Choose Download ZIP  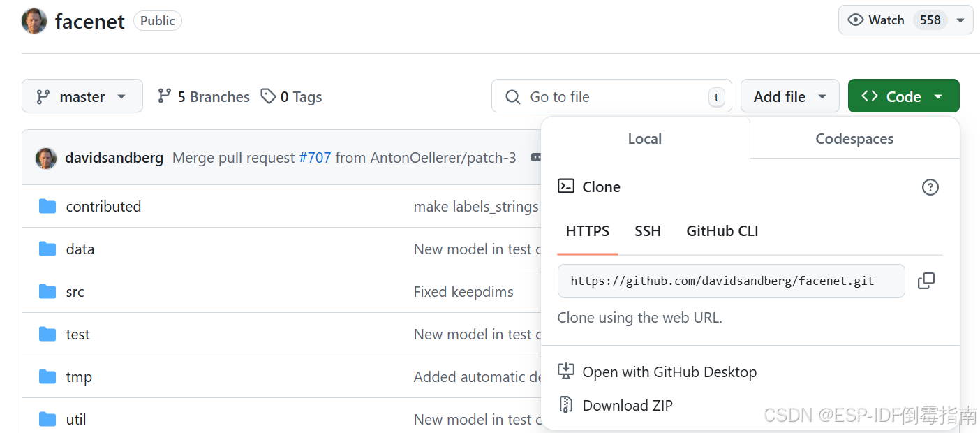628,406
